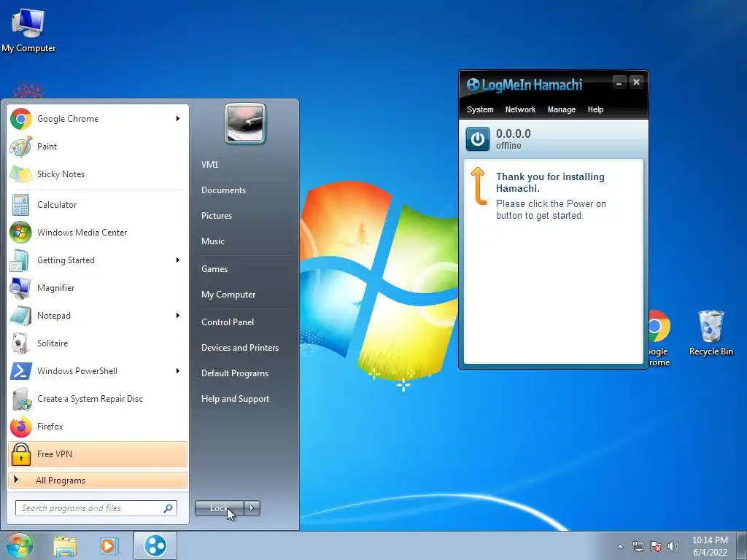Open the Network menu in Hamachi
747x560 pixels.
pos(520,109)
